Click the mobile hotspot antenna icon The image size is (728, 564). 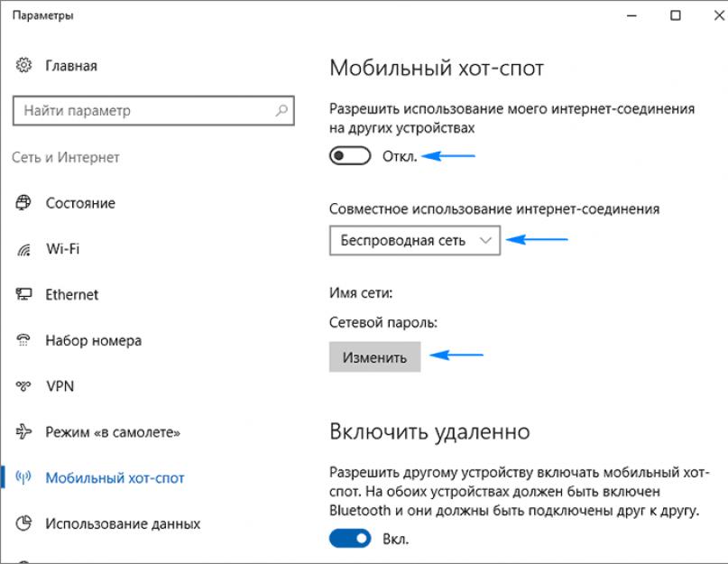[24, 478]
